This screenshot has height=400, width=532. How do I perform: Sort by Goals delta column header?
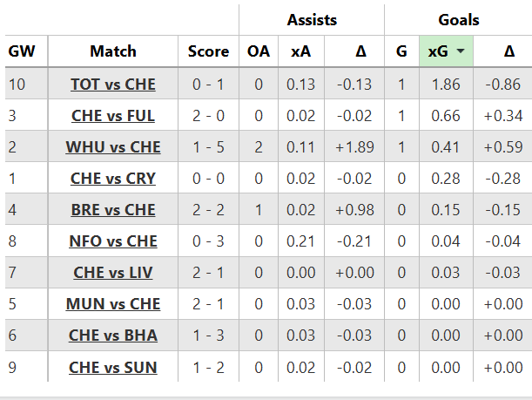tap(508, 51)
